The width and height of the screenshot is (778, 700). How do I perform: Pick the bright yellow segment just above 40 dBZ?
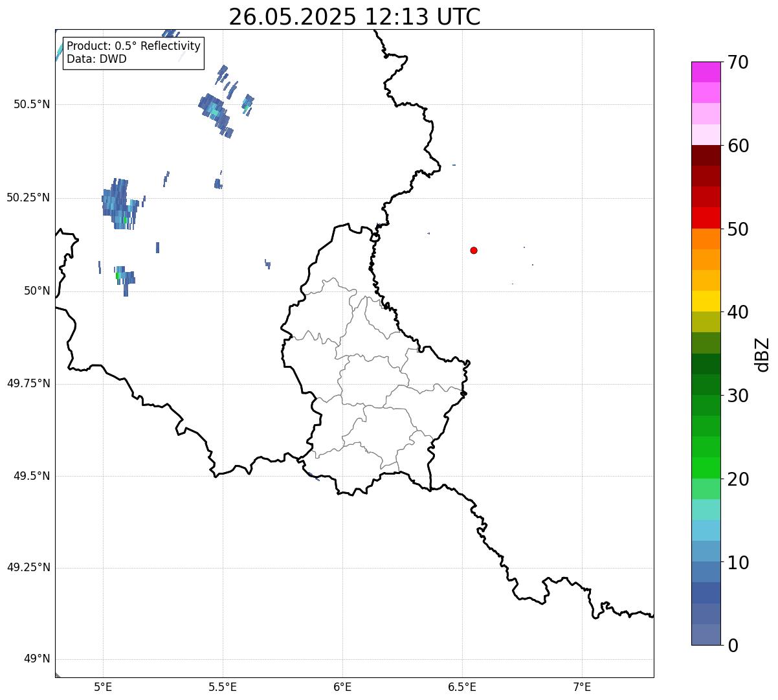tap(706, 301)
